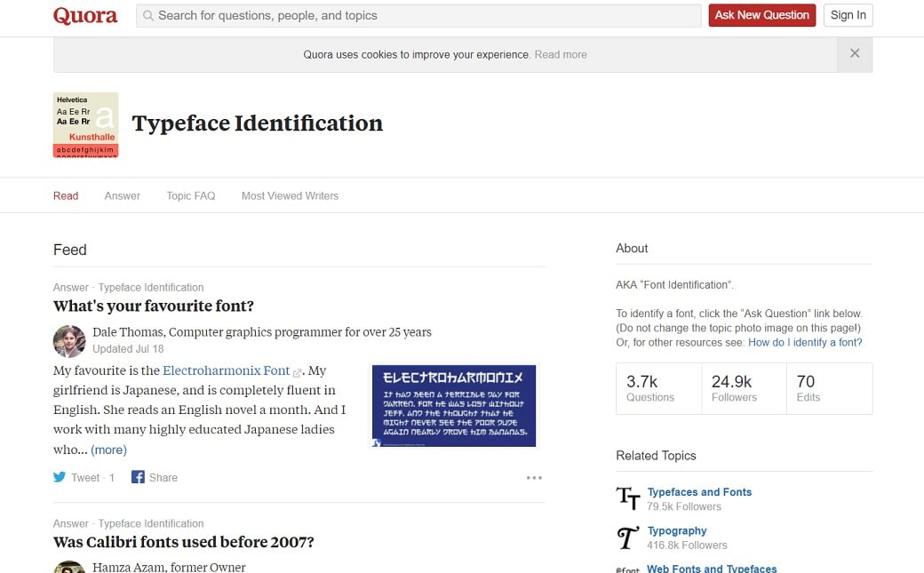
Task: Click Dale Thomas's profile avatar
Action: [69, 341]
